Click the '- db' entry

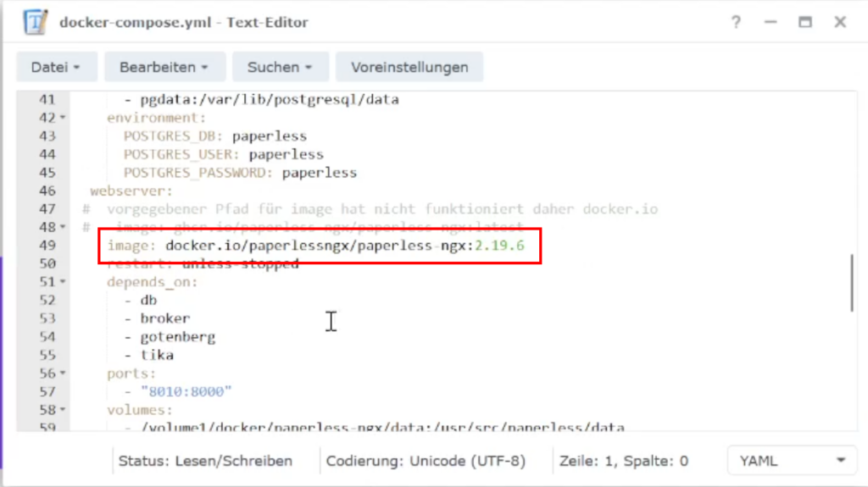[141, 300]
